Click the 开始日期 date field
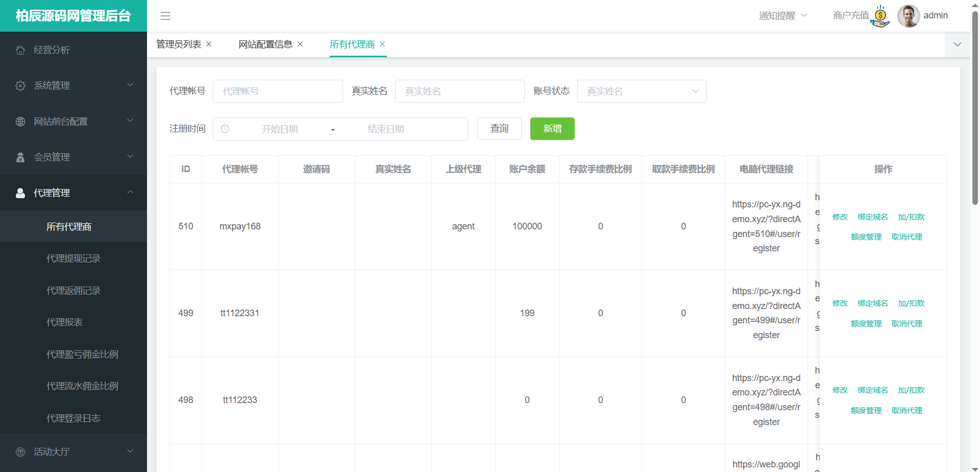The height and width of the screenshot is (472, 980). [x=280, y=129]
